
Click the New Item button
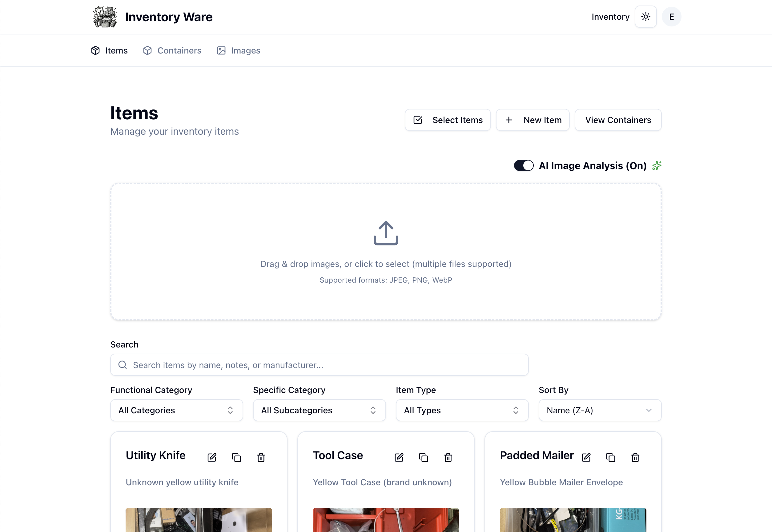533,120
